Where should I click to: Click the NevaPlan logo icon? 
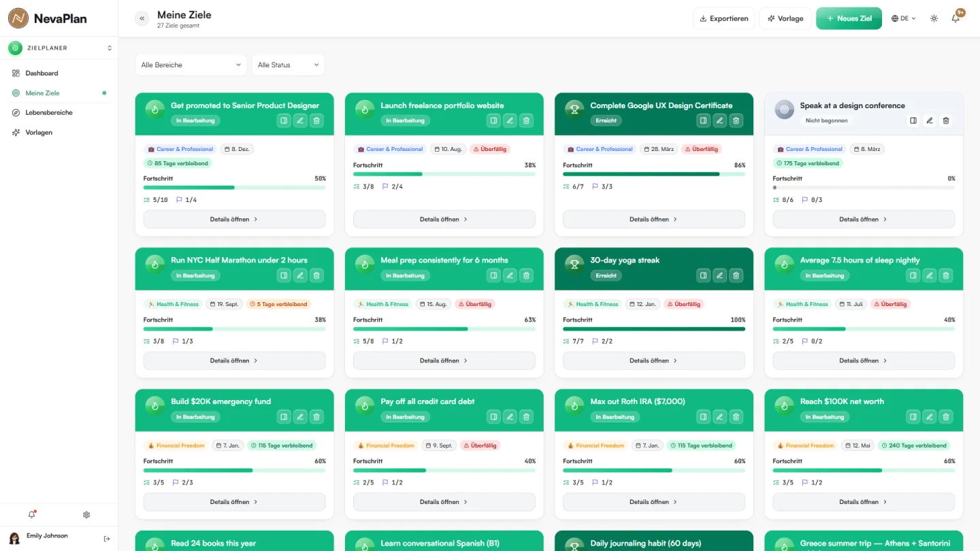(18, 18)
